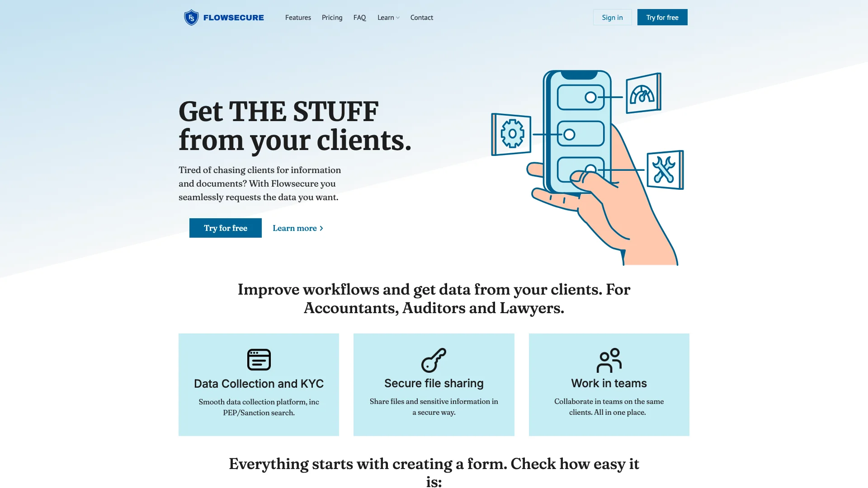The width and height of the screenshot is (868, 488).
Task: Click the FAQ navigation menu item
Action: [x=359, y=17]
